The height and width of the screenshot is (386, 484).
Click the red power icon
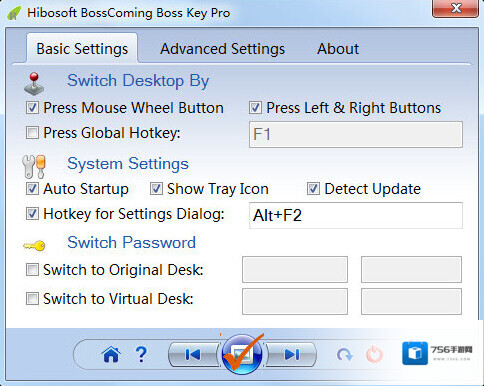coord(374,354)
